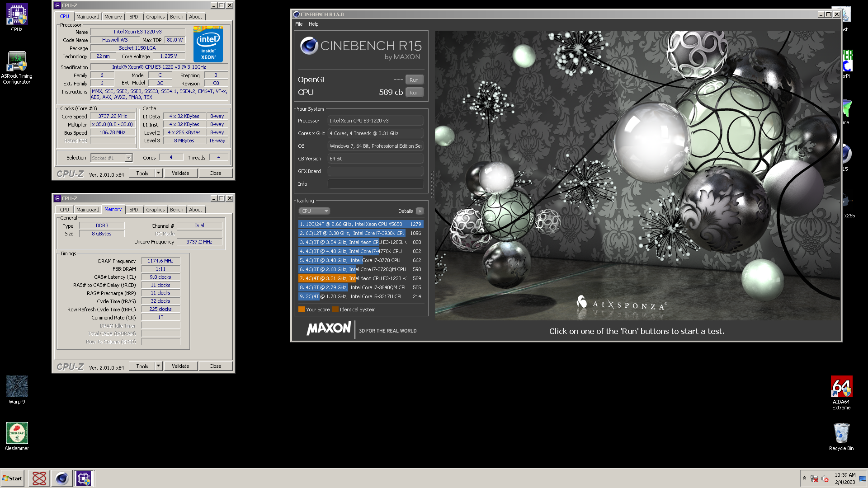The width and height of the screenshot is (868, 488).
Task: Click the MAXON logo in Cinebench
Action: pos(329,328)
